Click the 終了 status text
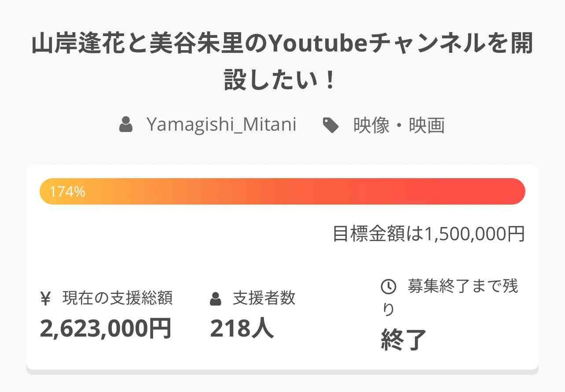Viewport: 565px width, 392px height. (404, 340)
